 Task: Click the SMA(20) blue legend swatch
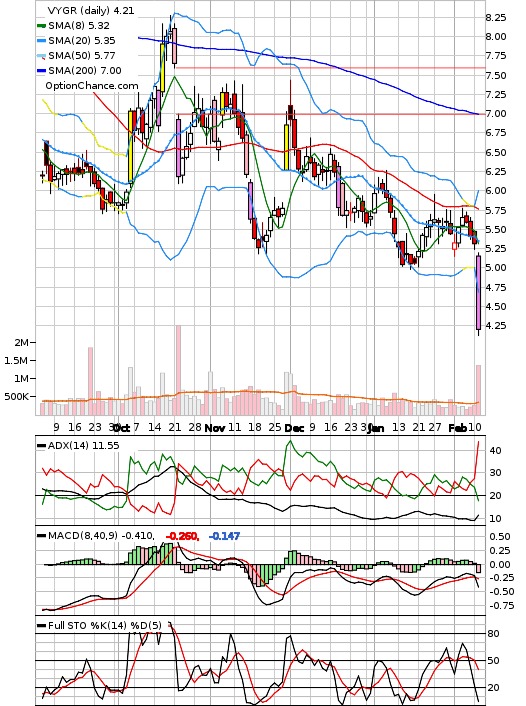point(41,41)
